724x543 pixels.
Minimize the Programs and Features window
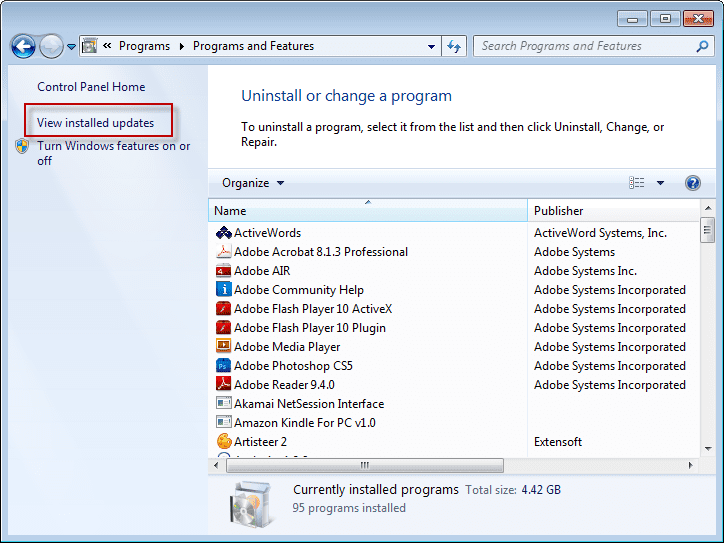click(632, 19)
